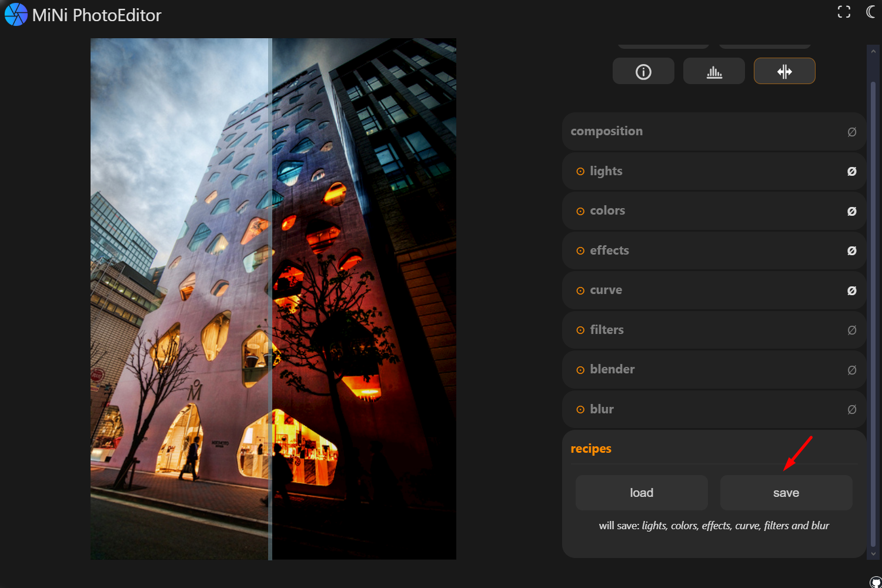The image size is (882, 588).
Task: Click the before/after split divider line
Action: click(270, 299)
